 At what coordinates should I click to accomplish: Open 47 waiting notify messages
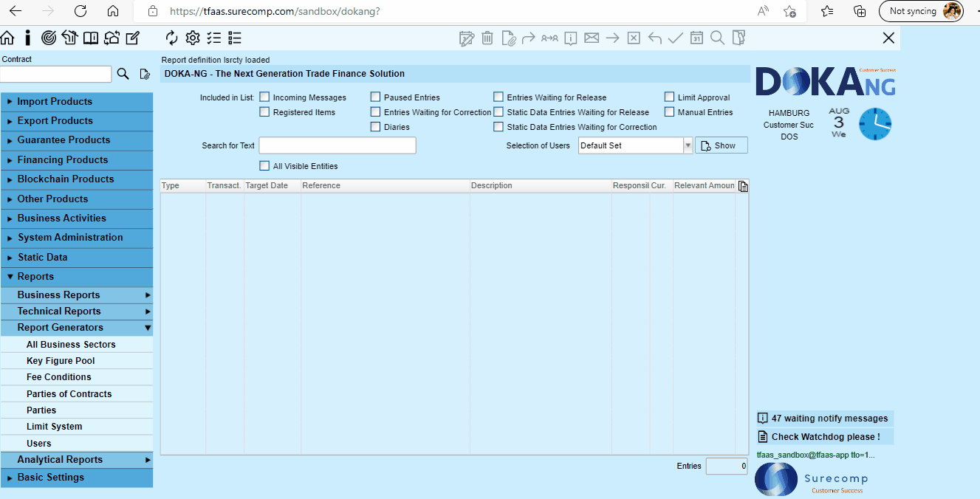pos(824,419)
